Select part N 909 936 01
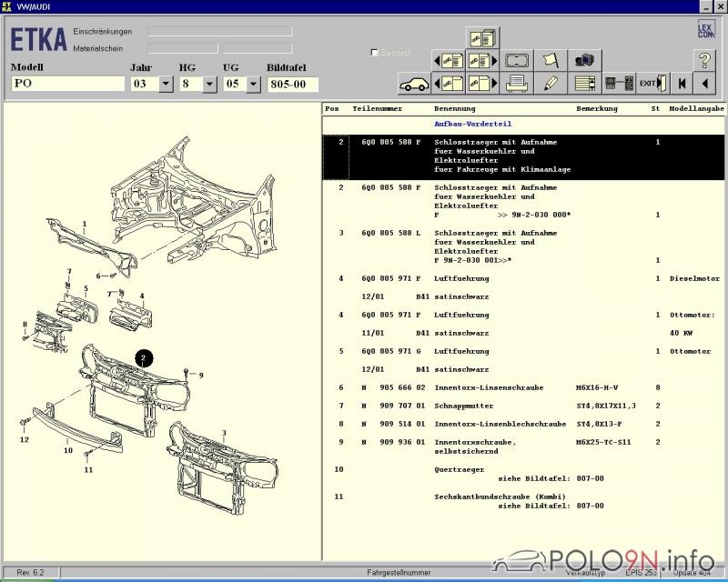This screenshot has height=582, width=728. tap(522, 447)
